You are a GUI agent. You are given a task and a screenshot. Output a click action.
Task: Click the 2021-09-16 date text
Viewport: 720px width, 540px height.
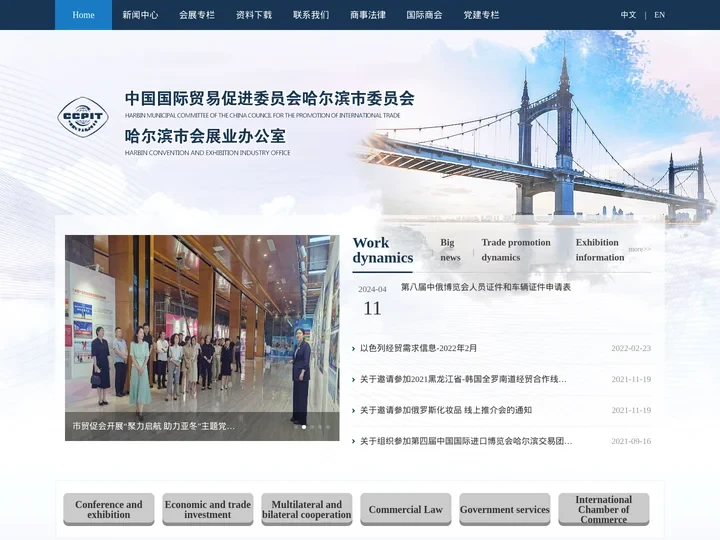coord(631,441)
